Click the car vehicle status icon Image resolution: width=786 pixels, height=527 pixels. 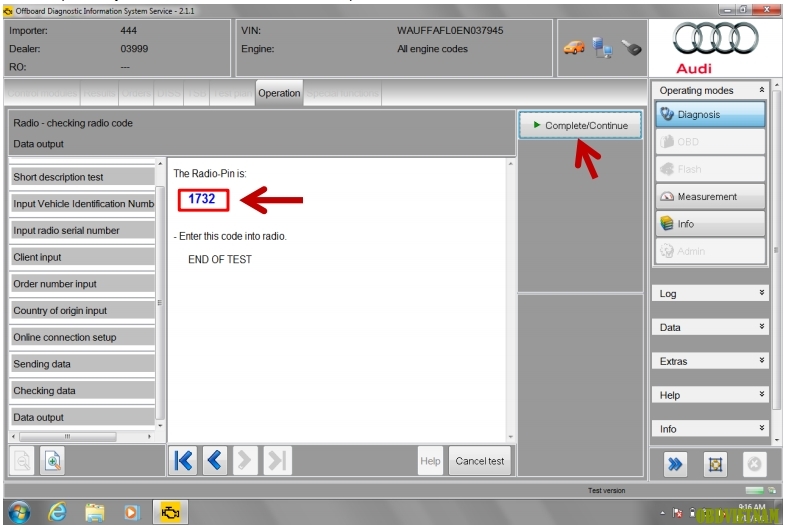(x=574, y=48)
